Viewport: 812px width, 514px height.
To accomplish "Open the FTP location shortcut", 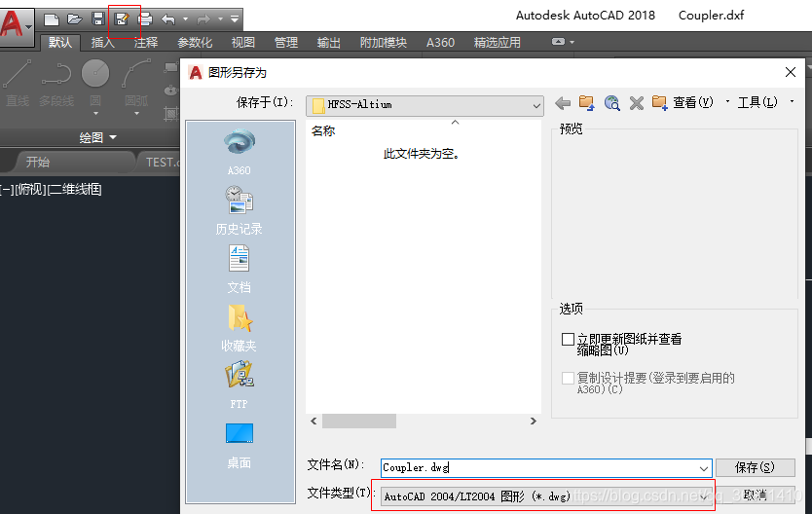I will pos(239,383).
